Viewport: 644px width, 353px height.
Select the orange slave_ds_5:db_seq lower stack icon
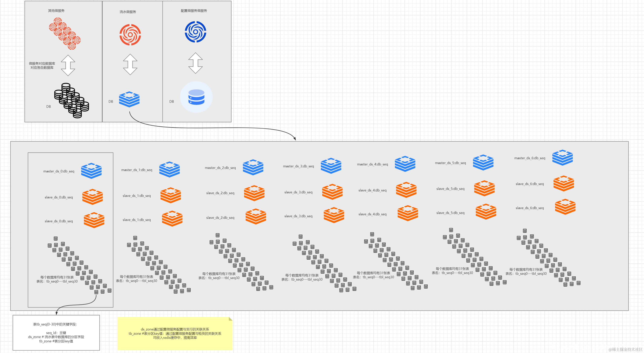[486, 212]
